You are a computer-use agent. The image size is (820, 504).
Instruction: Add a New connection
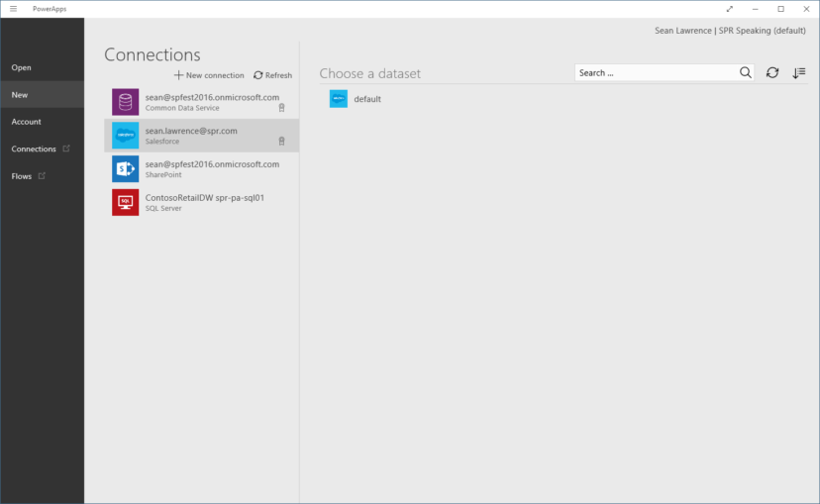click(x=209, y=75)
